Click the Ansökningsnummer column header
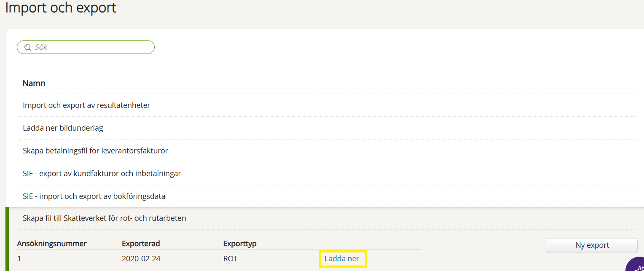 coord(52,244)
